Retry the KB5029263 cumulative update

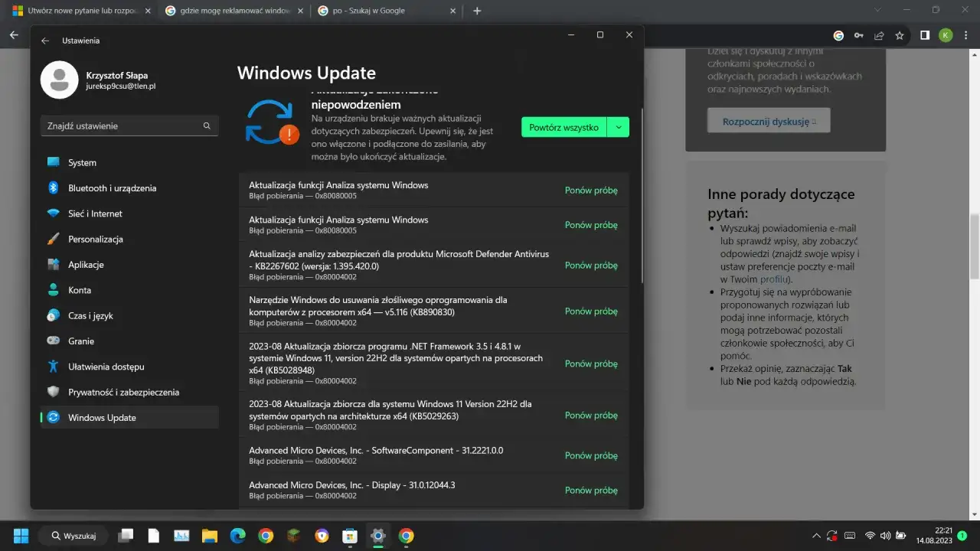click(x=591, y=416)
